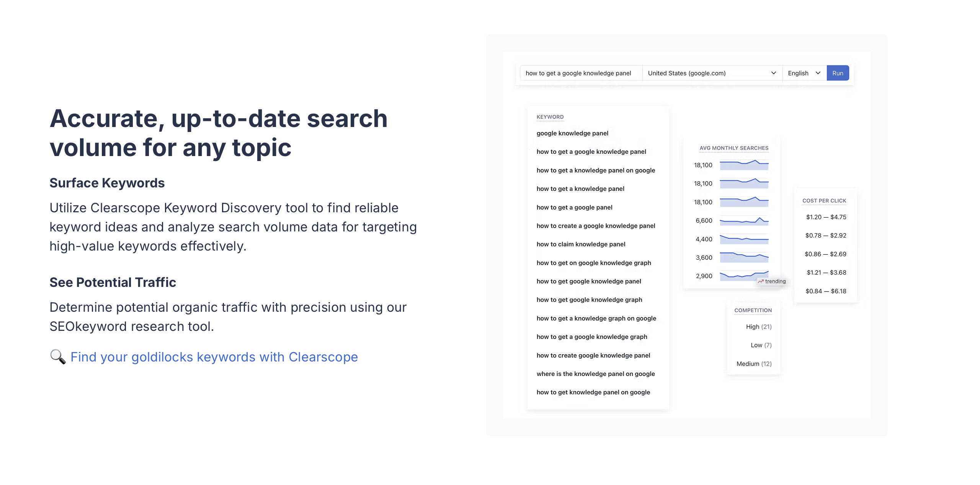Open the United States country dropdown chevron
This screenshot has width=980, height=485.
[x=773, y=73]
